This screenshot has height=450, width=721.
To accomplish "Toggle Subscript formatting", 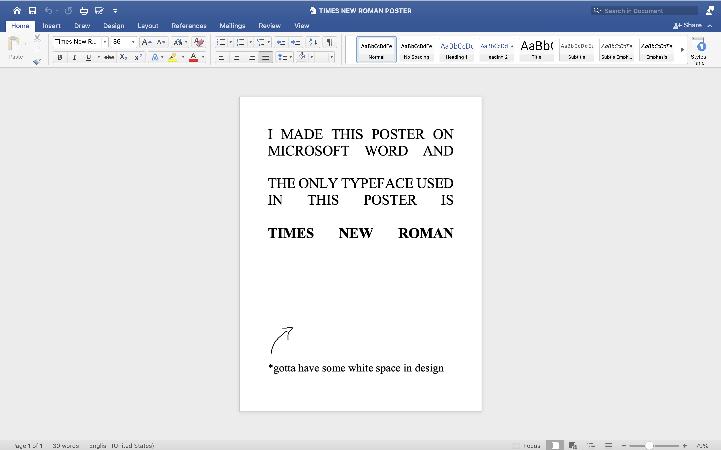I will 123,57.
